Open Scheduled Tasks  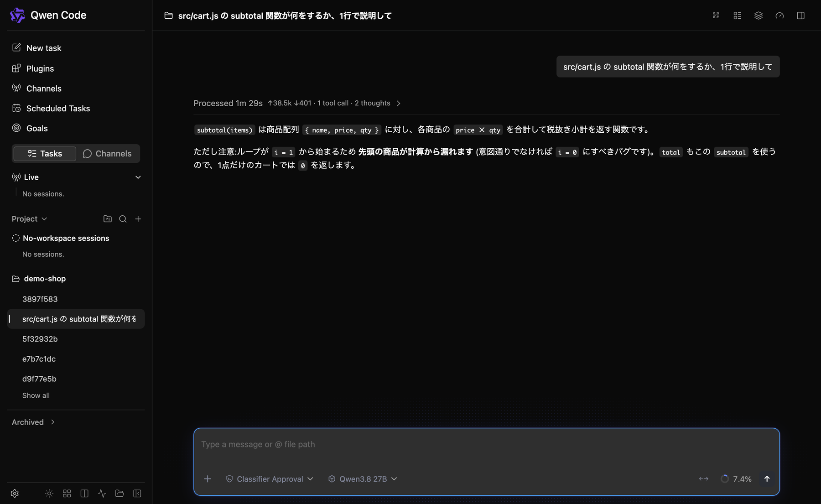coord(51,108)
